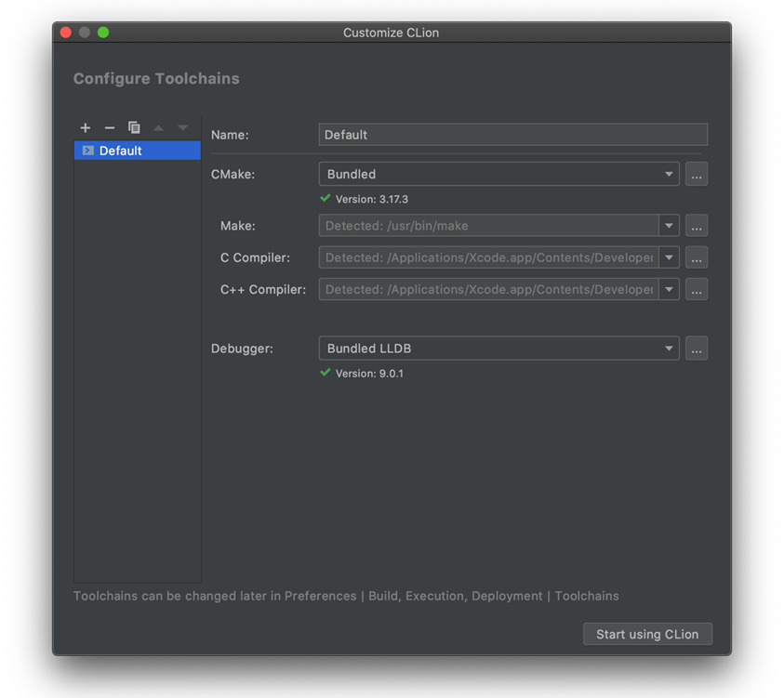The width and height of the screenshot is (784, 698).
Task: Click the CMake version green checkmark
Action: pyautogui.click(x=326, y=198)
